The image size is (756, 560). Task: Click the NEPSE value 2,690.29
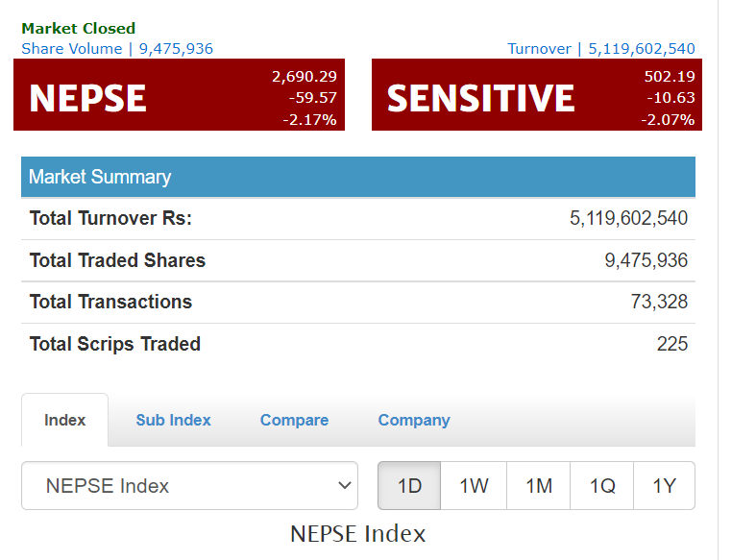click(305, 77)
